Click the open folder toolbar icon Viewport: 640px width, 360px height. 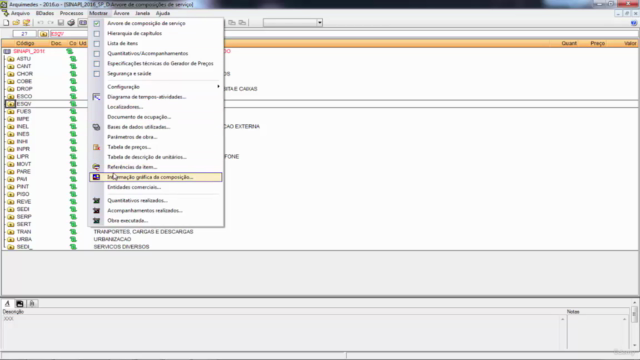click(16, 23)
